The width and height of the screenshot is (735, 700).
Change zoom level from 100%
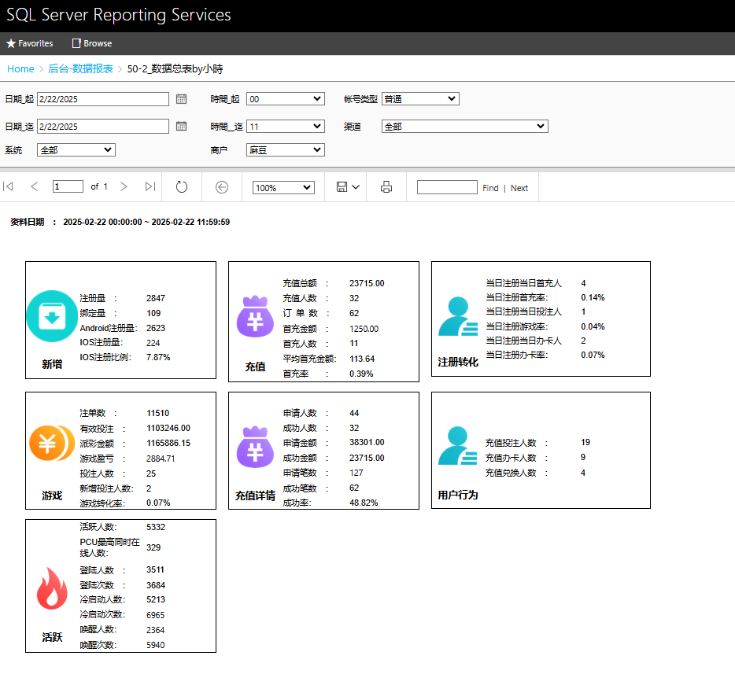pyautogui.click(x=283, y=187)
